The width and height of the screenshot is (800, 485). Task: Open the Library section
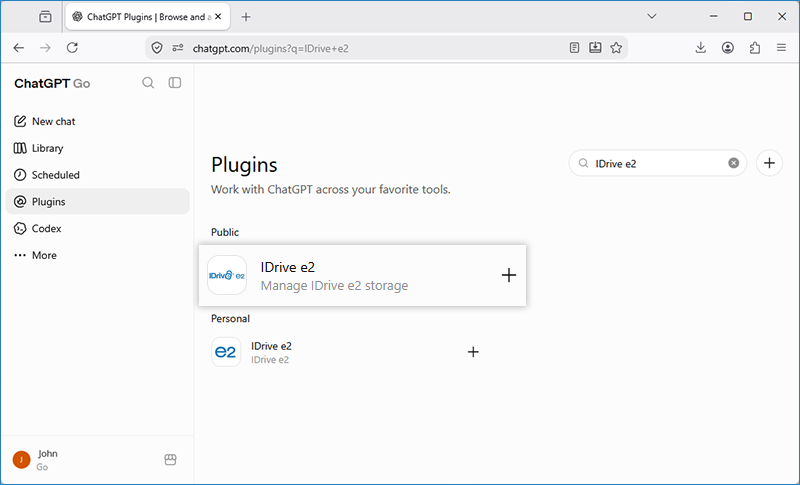[x=97, y=148]
